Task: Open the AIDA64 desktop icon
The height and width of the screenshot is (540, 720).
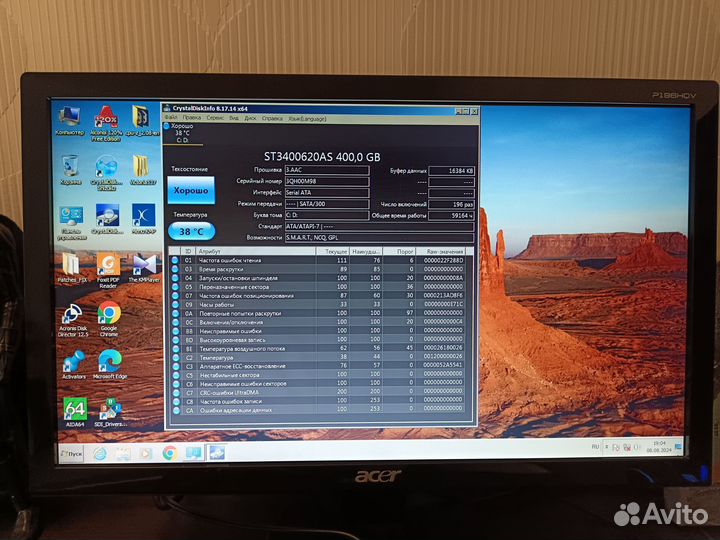Action: (x=74, y=409)
